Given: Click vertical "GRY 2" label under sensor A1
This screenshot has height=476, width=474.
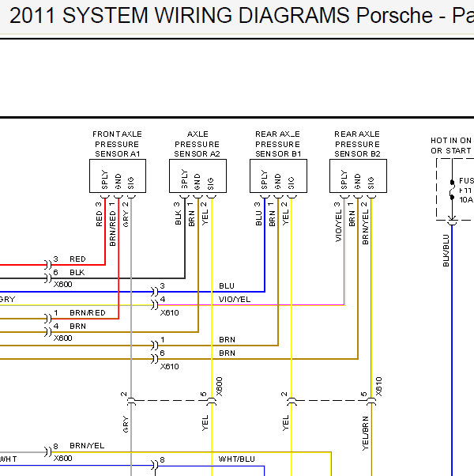Looking at the screenshot, I should (126, 214).
